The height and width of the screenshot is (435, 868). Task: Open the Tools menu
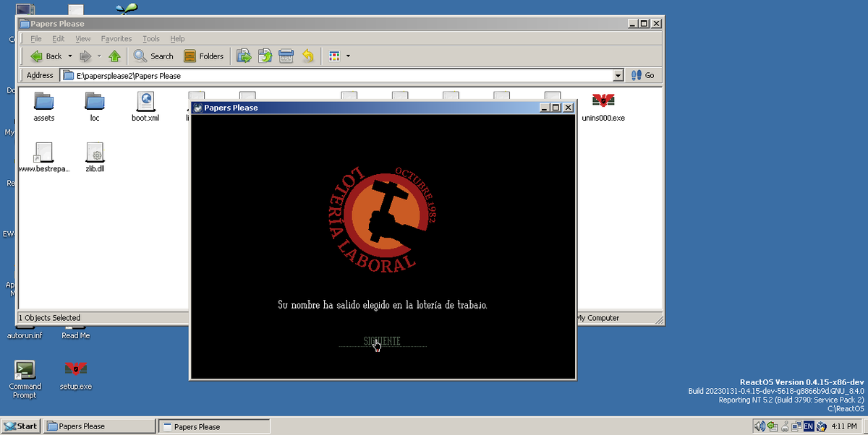pyautogui.click(x=150, y=38)
